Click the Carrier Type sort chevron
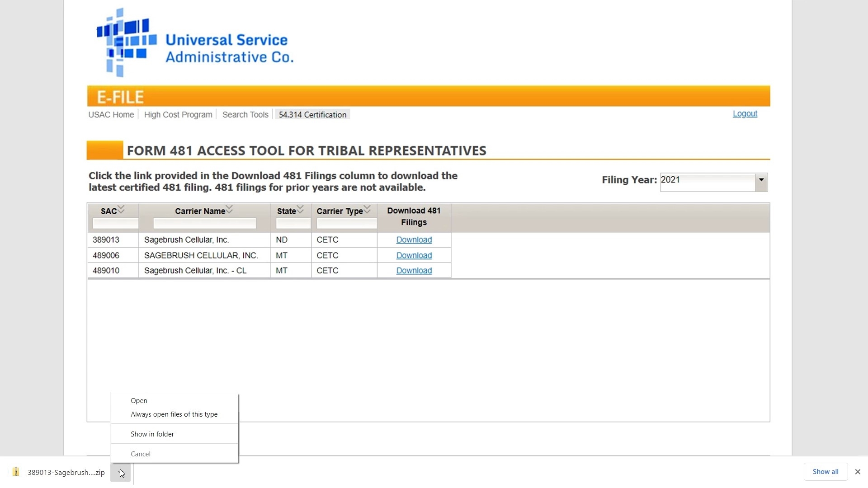868x488 pixels. (367, 210)
